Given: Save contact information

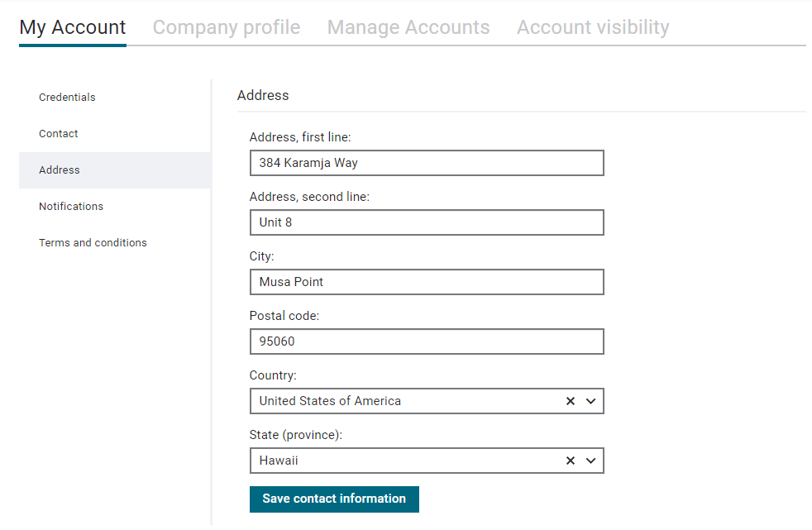Looking at the screenshot, I should [x=334, y=499].
